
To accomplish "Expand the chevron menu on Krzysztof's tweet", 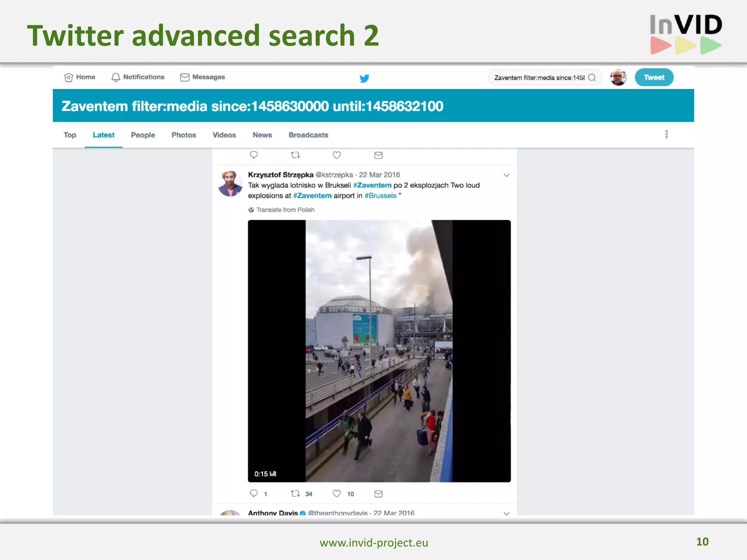I will point(506,175).
